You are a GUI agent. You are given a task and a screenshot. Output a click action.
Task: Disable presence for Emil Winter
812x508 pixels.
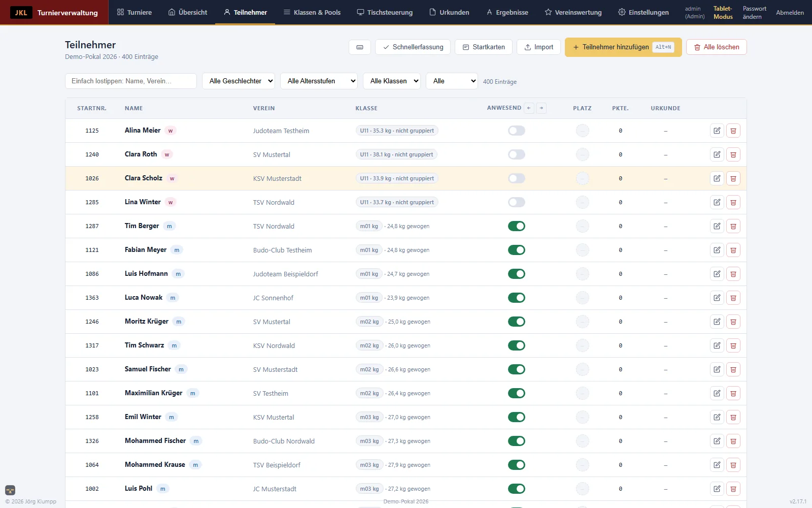click(x=517, y=417)
